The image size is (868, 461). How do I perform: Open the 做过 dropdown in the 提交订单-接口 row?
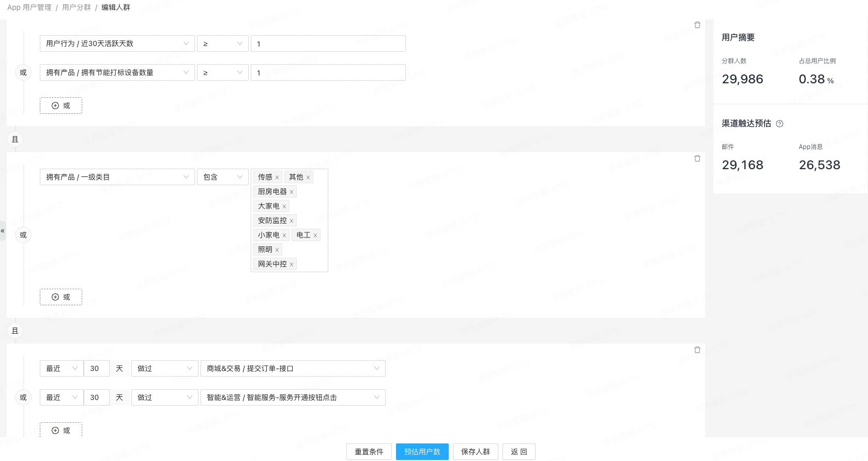(165, 368)
